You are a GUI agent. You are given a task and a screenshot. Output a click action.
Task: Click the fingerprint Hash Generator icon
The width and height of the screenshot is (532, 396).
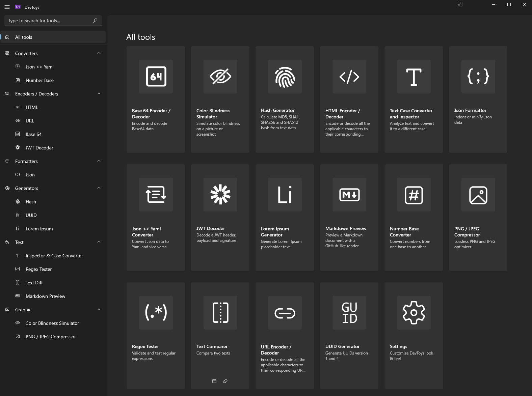pos(285,77)
